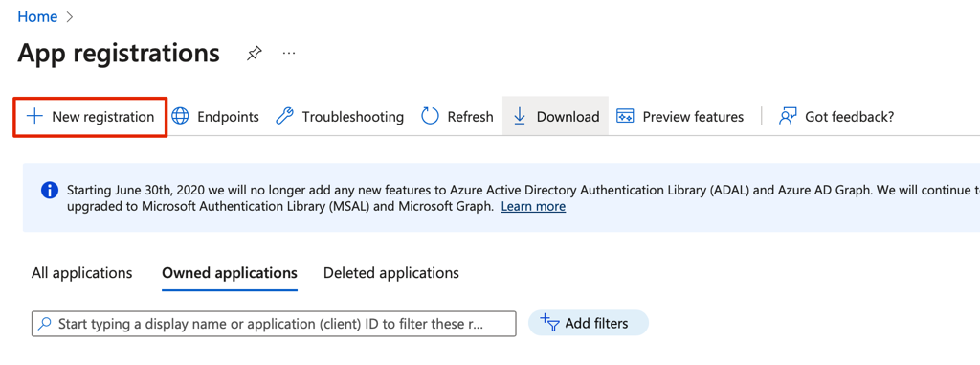The height and width of the screenshot is (365, 980).
Task: Click the Endpoints globe icon
Action: pyautogui.click(x=180, y=117)
